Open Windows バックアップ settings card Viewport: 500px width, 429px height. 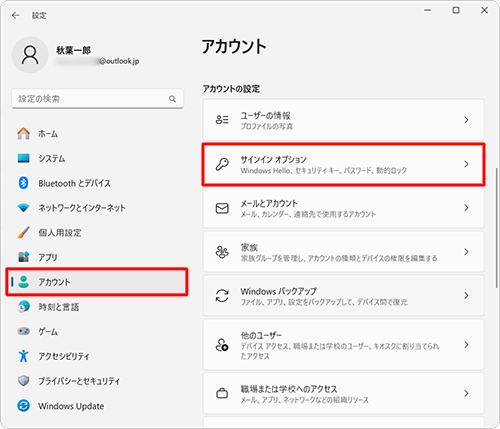344,296
